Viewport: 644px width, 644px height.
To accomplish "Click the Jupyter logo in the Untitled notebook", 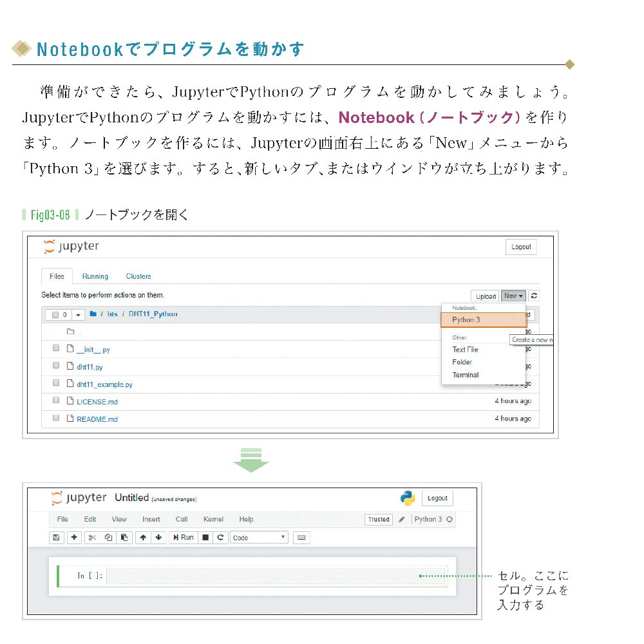I will click(79, 498).
